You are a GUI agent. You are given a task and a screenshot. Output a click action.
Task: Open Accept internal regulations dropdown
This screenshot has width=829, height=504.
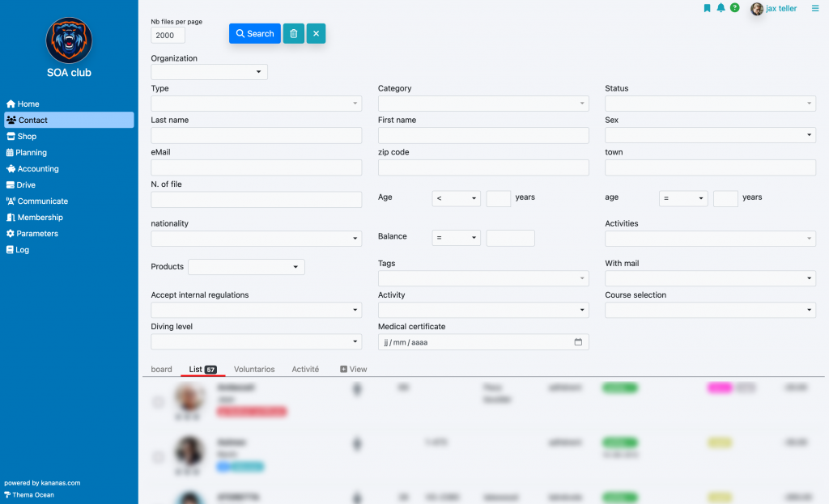pyautogui.click(x=257, y=310)
